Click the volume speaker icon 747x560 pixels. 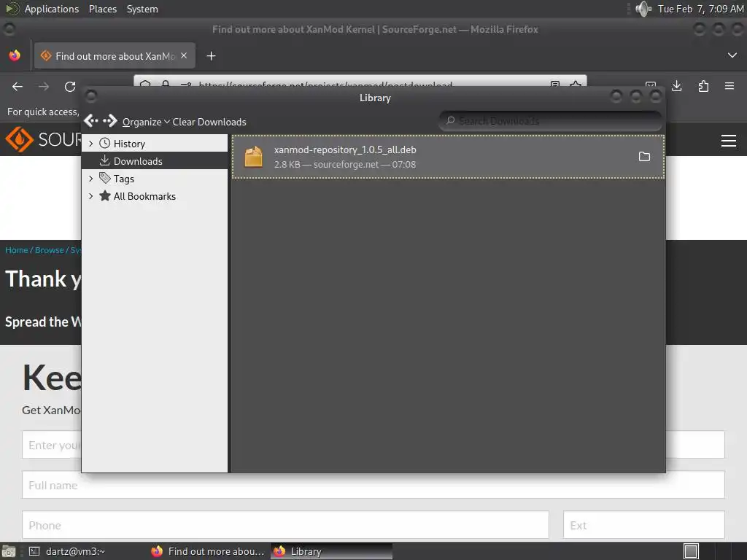pos(643,9)
